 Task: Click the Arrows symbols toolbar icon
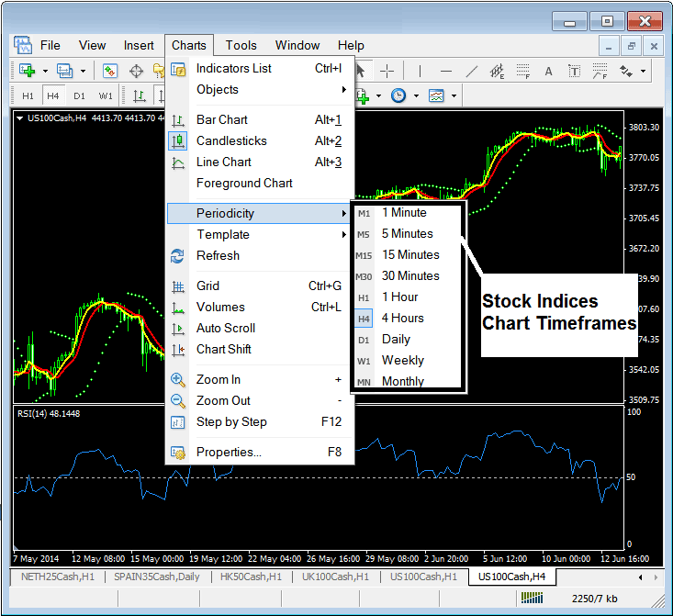pos(626,71)
